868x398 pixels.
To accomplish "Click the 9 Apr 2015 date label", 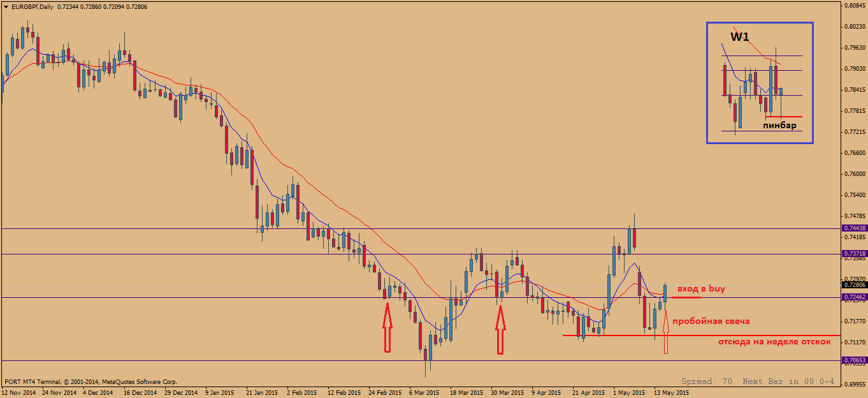I will [x=546, y=393].
